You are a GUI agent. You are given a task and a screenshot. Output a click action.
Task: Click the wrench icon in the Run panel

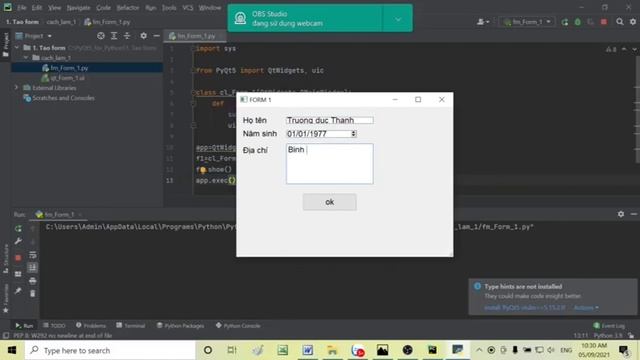(x=18, y=241)
